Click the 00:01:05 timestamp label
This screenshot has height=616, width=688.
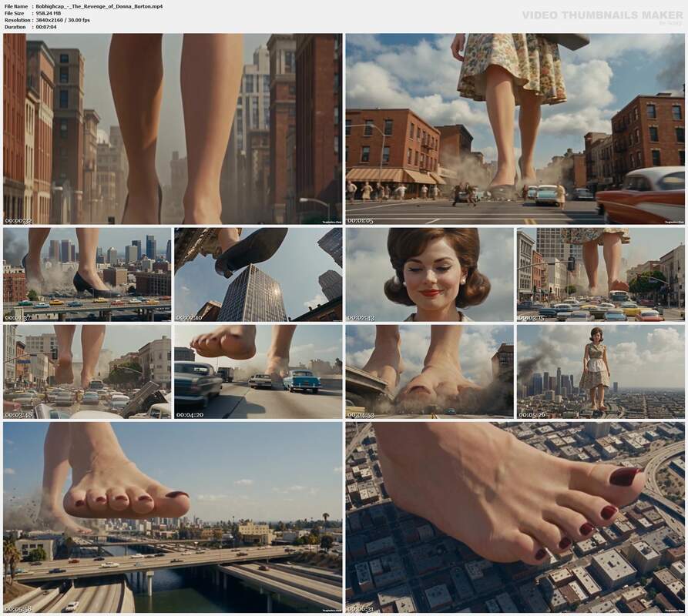tap(361, 220)
